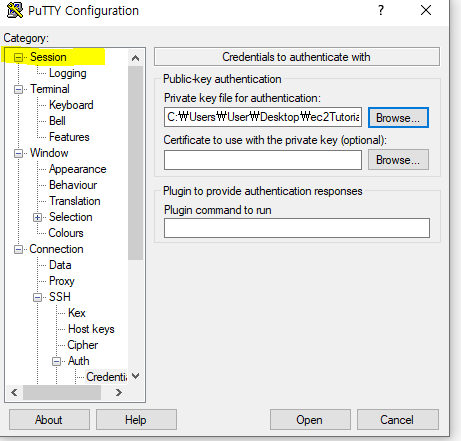Click the horizontal scrollbar thumb in category tree
The height and width of the screenshot is (441, 461).
point(62,393)
